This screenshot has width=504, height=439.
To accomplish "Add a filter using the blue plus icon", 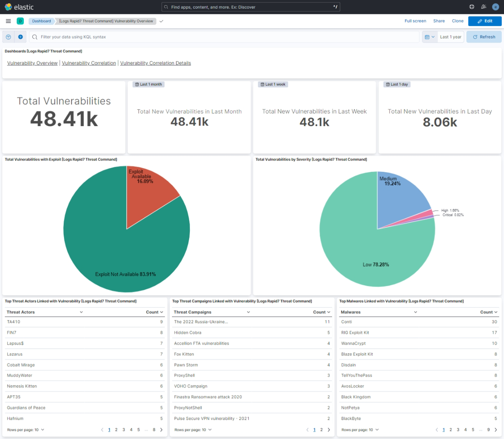I will [21, 37].
